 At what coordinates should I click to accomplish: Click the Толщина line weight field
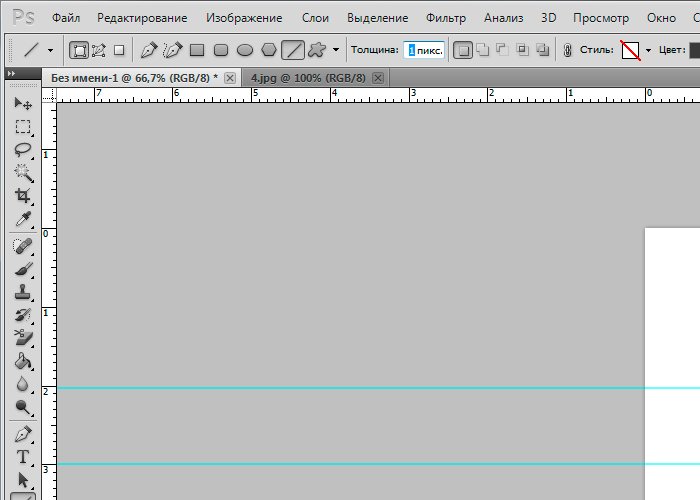click(424, 50)
